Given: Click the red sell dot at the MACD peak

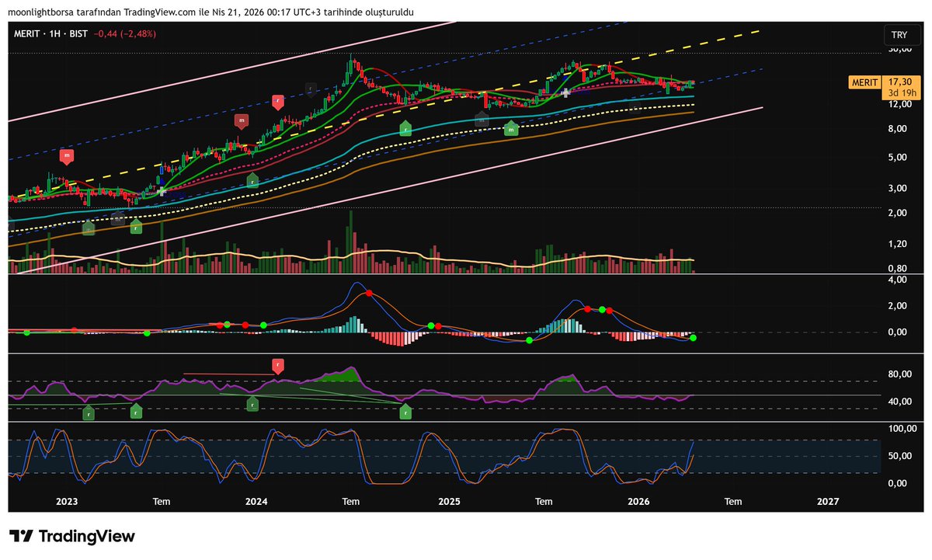Looking at the screenshot, I should pyautogui.click(x=367, y=294).
